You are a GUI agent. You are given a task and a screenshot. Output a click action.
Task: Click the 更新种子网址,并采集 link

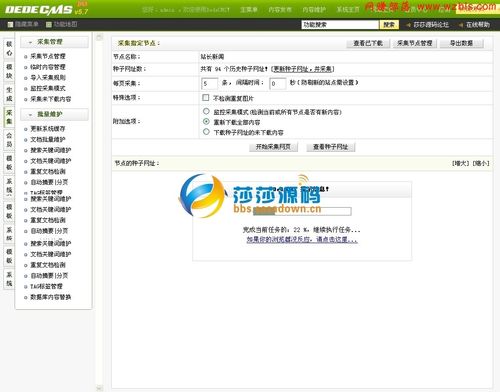coord(303,69)
